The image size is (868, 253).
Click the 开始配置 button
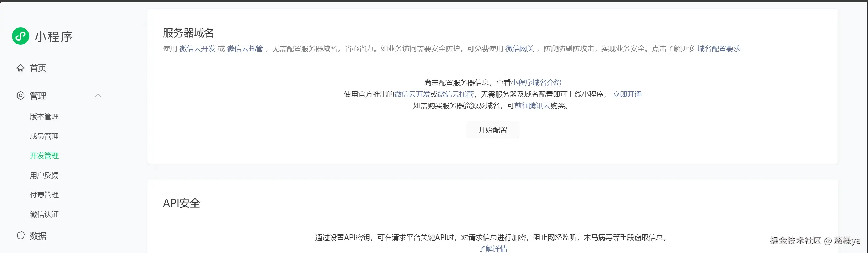pyautogui.click(x=492, y=130)
